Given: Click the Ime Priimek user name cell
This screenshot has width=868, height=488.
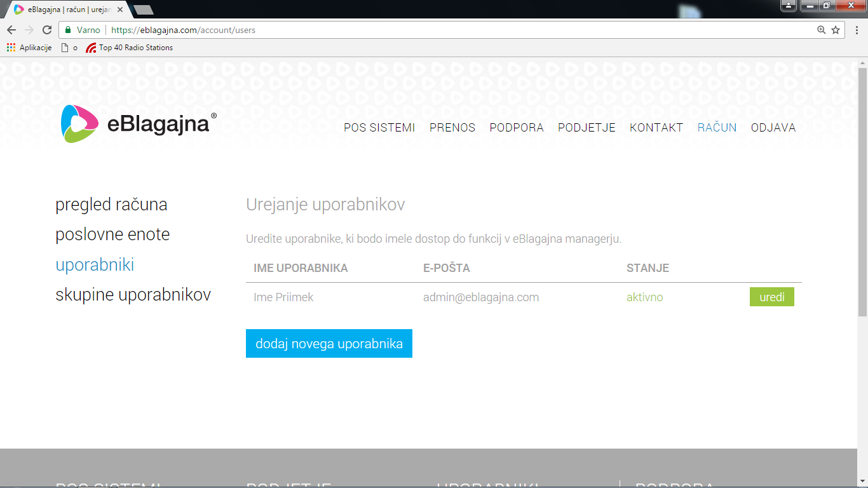Looking at the screenshot, I should pyautogui.click(x=283, y=297).
